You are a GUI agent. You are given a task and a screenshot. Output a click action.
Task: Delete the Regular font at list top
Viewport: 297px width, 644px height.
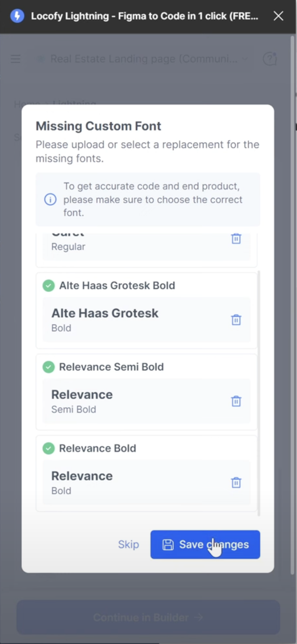(236, 238)
